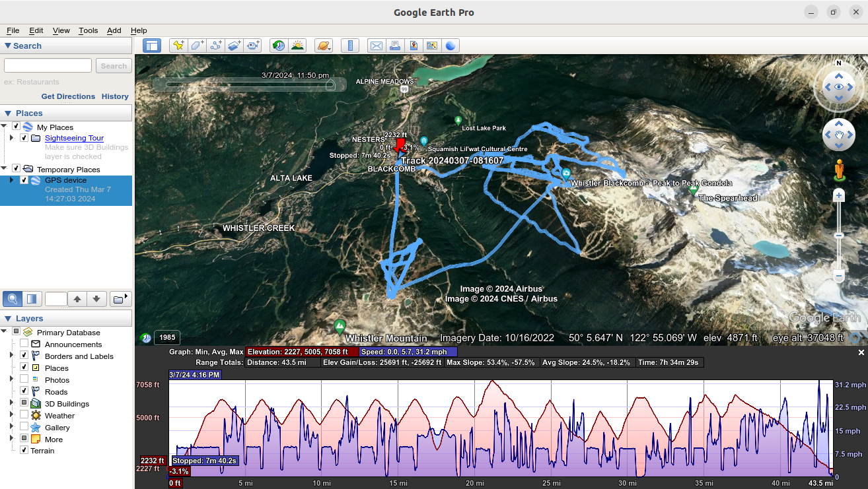
Task: Open the View menu
Action: [61, 30]
